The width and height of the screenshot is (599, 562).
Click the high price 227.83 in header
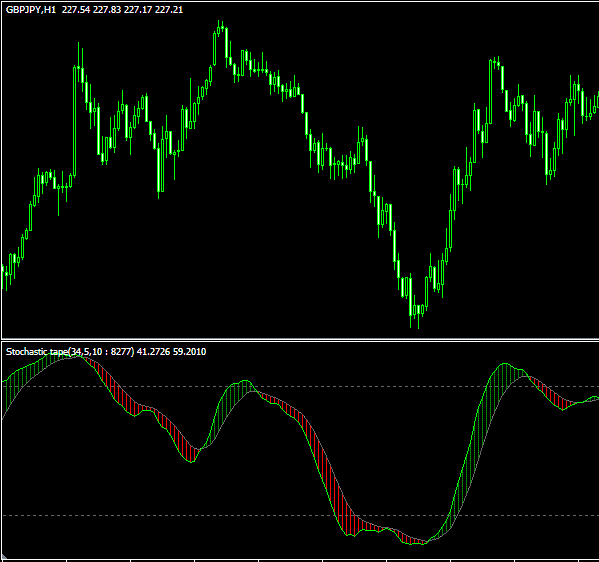107,10
